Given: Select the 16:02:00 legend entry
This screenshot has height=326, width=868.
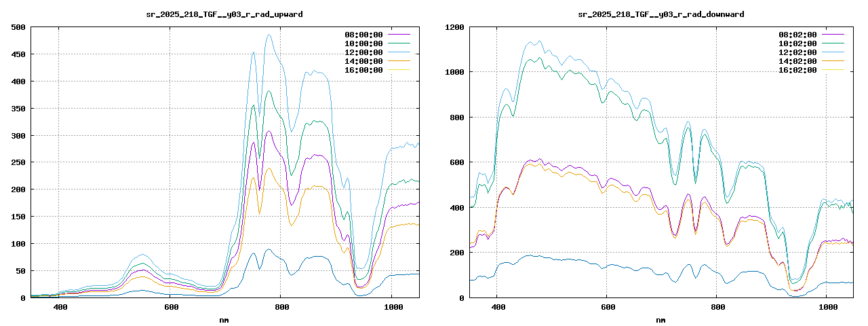Looking at the screenshot, I should pyautogui.click(x=812, y=69).
